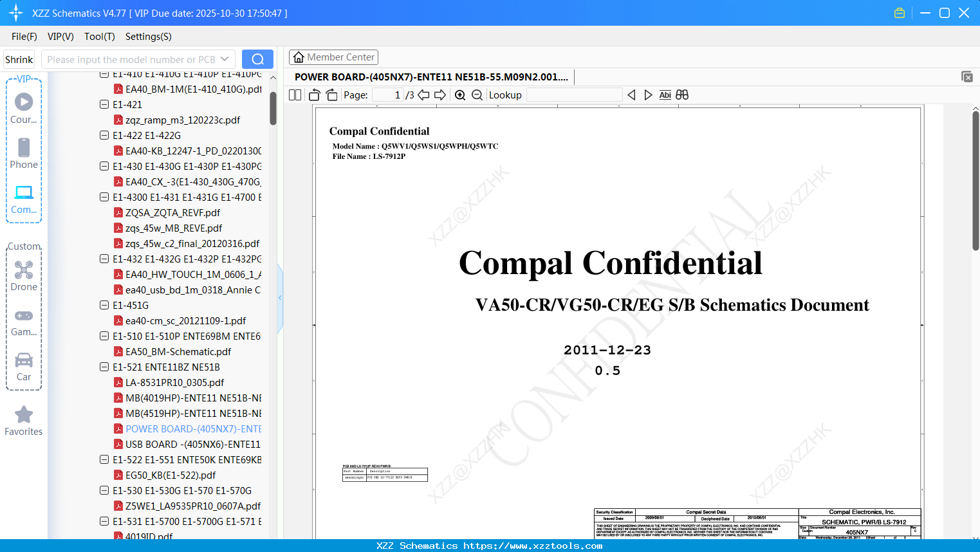Collapse the E1-432 E1-432G node
Viewport: 980px width, 552px height.
104,259
